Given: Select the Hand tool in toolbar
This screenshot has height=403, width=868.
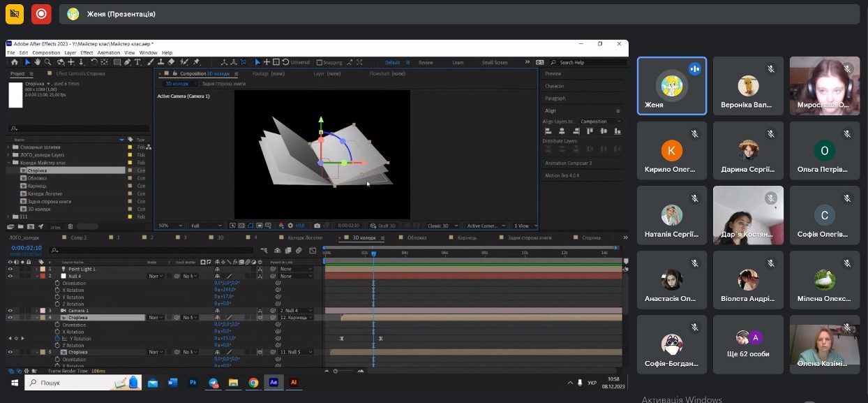Looking at the screenshot, I should pyautogui.click(x=38, y=62).
